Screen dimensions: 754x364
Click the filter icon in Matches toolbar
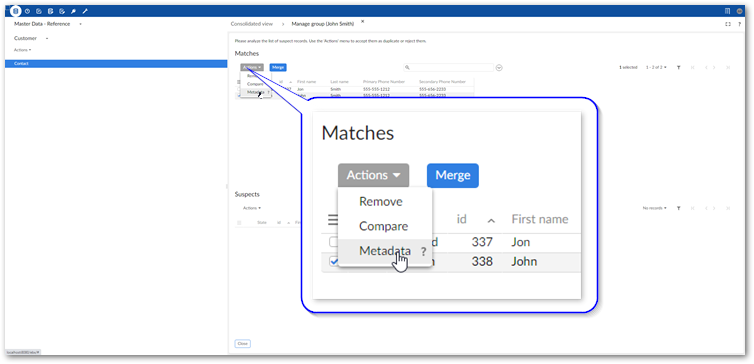[679, 68]
